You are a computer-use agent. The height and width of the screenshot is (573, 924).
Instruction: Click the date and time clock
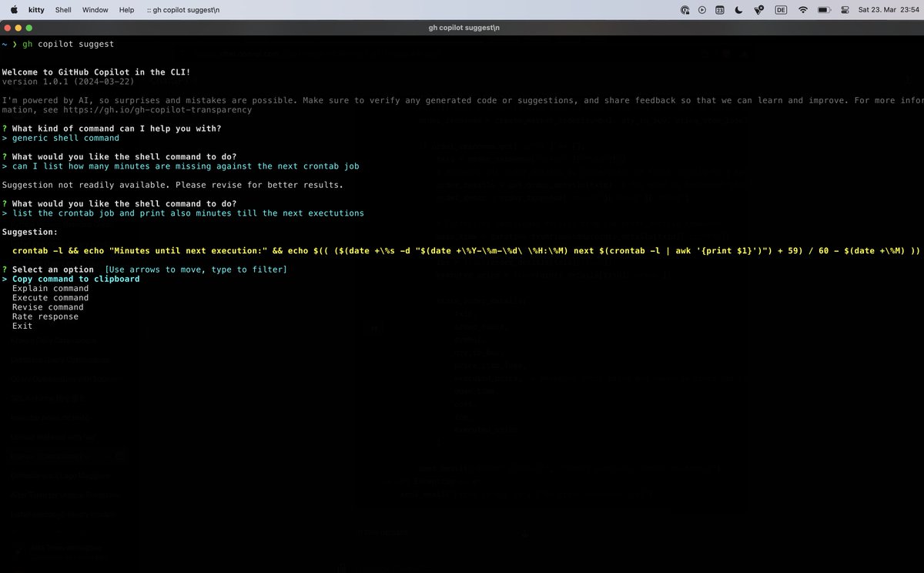tap(889, 10)
